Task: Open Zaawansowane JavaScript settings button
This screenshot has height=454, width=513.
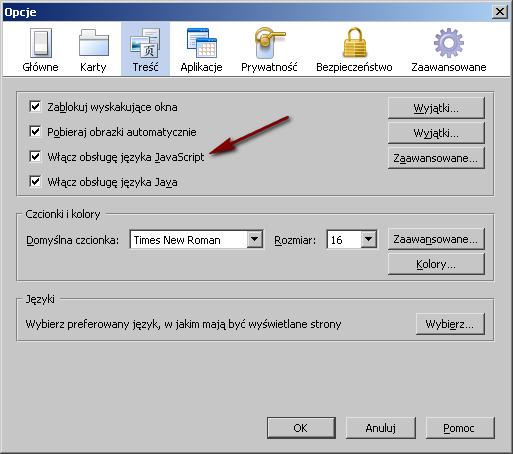Action: [436, 158]
